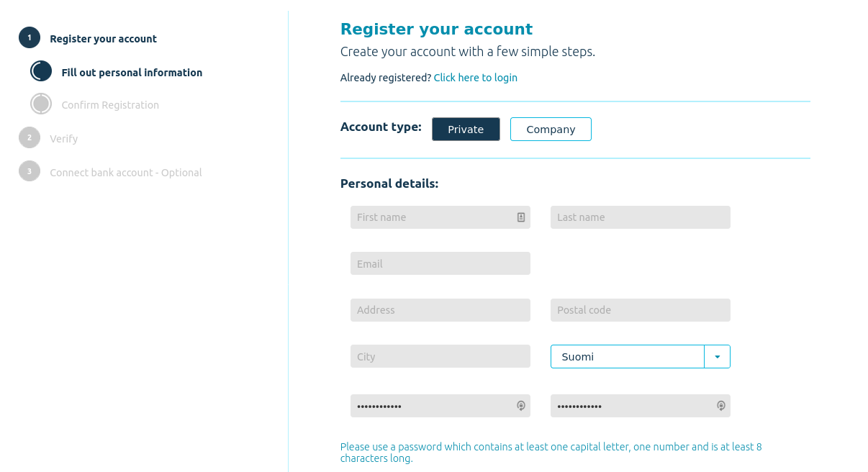Image resolution: width=868 pixels, height=472 pixels.
Task: Click the Fill out personal information progress icon
Action: click(41, 71)
